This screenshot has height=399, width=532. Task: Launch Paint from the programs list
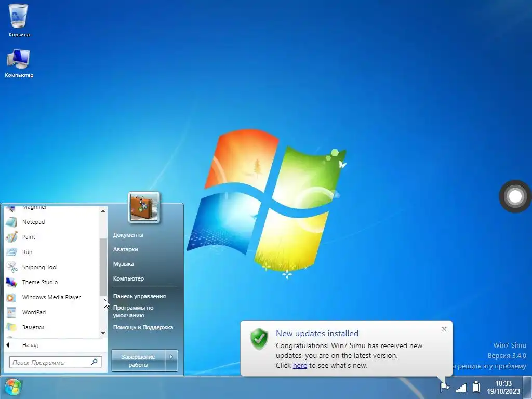pos(51,237)
